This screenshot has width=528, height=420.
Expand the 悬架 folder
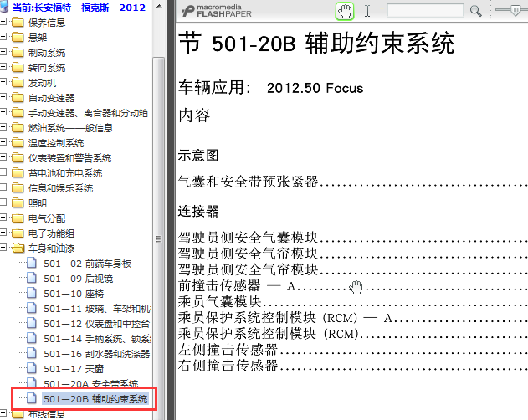tap(3, 37)
